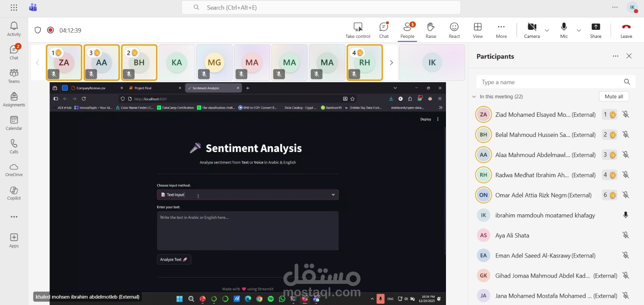Search in the Teams search bar
Viewport: 644px width, 305px height.
coord(321,7)
